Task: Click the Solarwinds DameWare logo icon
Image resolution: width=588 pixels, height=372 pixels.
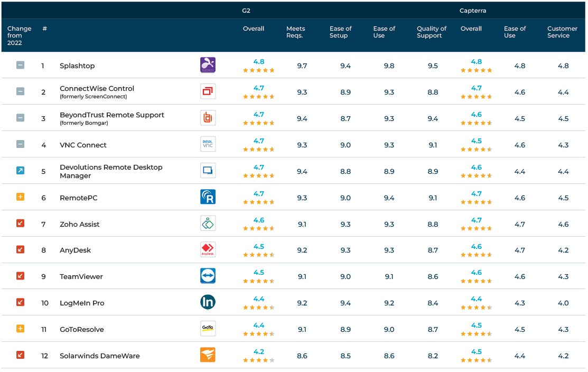Action: (x=208, y=355)
